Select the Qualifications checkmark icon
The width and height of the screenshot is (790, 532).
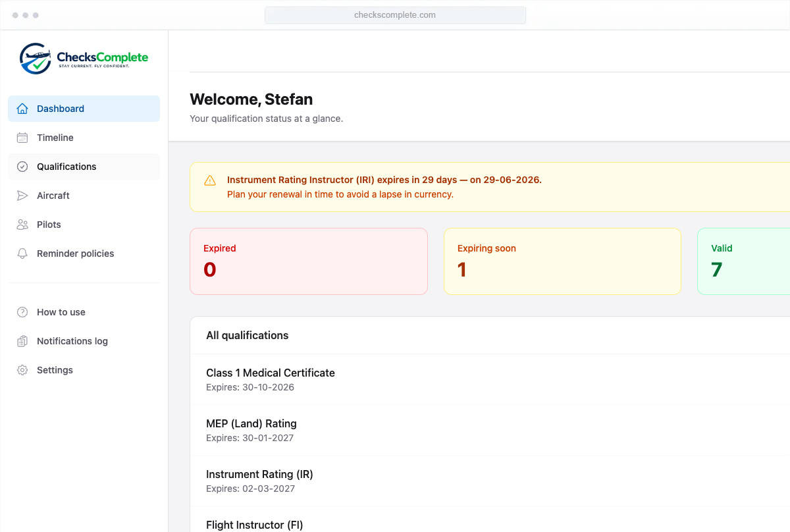(x=22, y=167)
